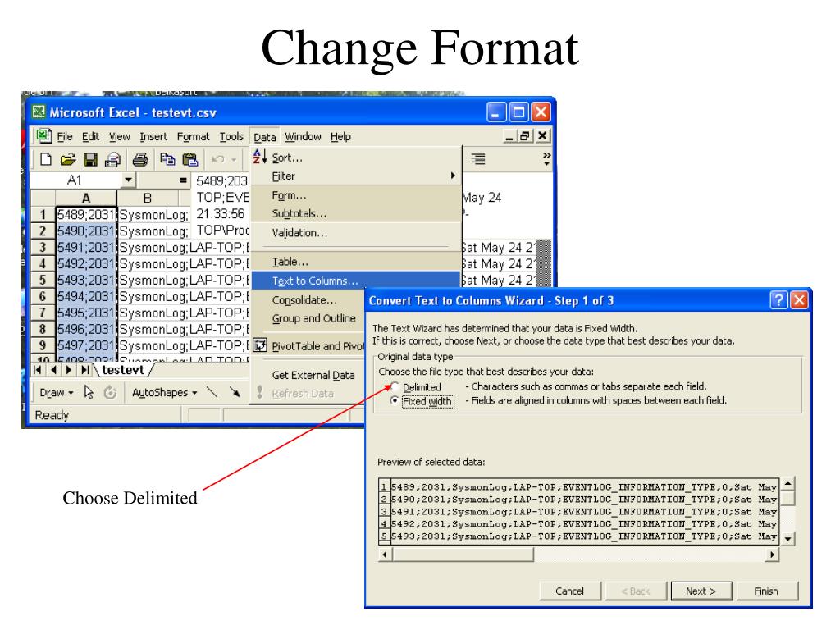Choose Validation... from the Data menu

(x=356, y=232)
